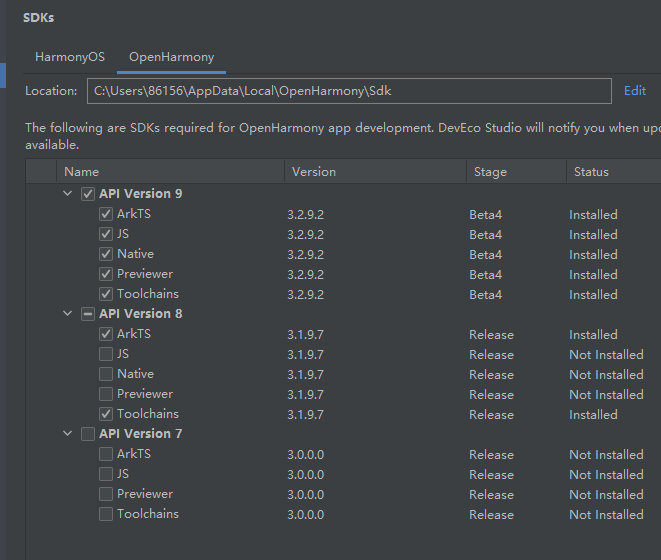Click the Stage column header
Screen dimensions: 661x560
tap(516, 172)
